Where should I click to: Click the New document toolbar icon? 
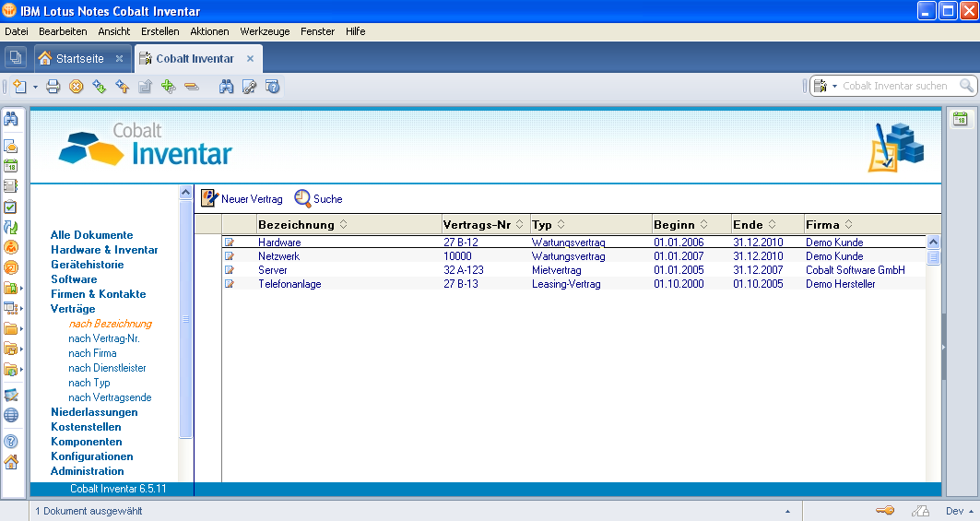click(x=20, y=87)
